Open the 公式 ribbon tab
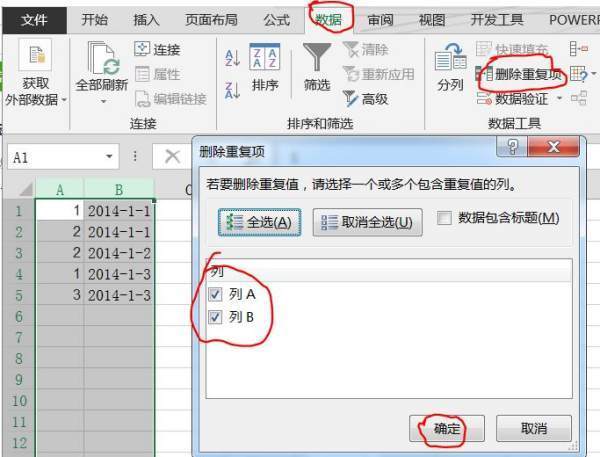600x457 pixels. (276, 20)
